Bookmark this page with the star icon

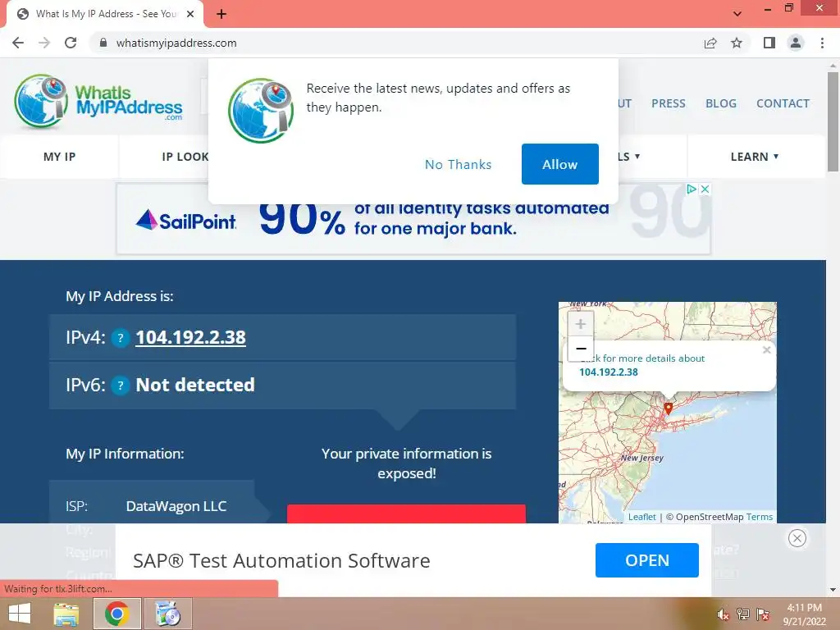click(737, 43)
